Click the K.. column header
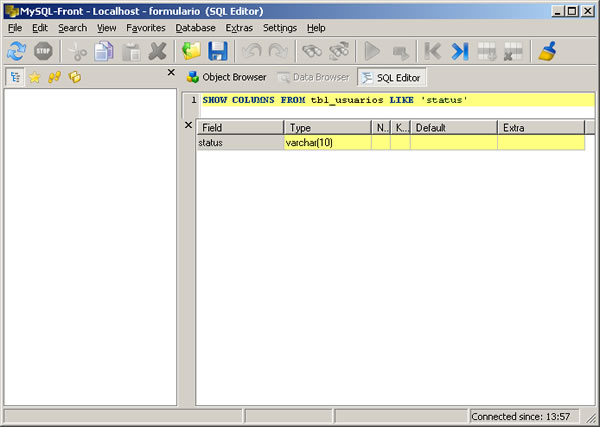Image resolution: width=600 pixels, height=427 pixels. click(x=401, y=127)
